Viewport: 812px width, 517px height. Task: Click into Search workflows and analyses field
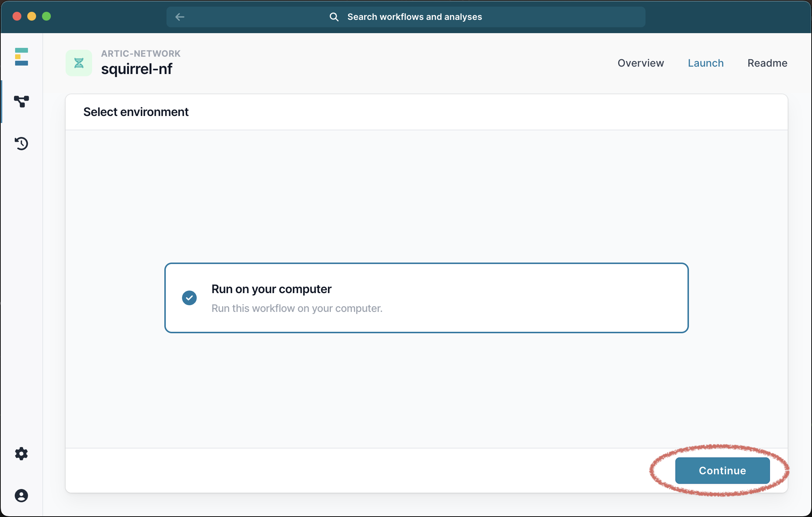[x=414, y=17]
